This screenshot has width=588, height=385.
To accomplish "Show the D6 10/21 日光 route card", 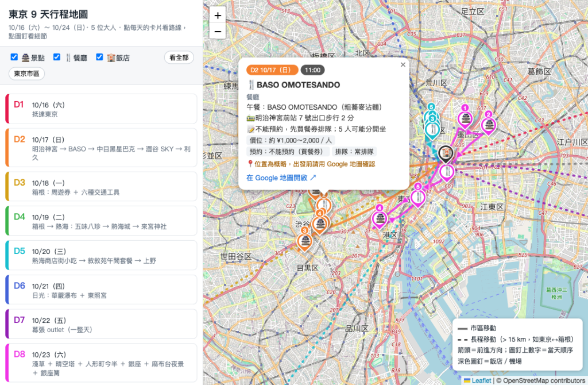I will point(101,290).
